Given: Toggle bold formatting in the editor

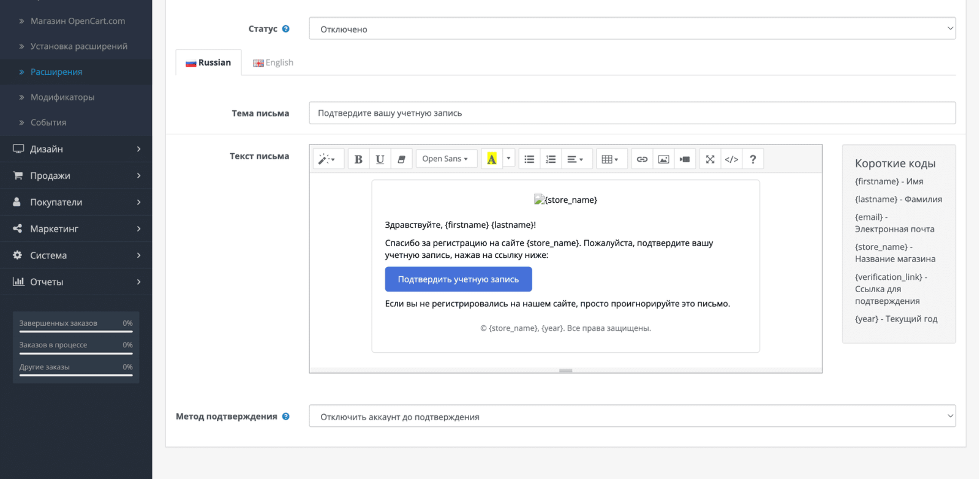Looking at the screenshot, I should 358,159.
